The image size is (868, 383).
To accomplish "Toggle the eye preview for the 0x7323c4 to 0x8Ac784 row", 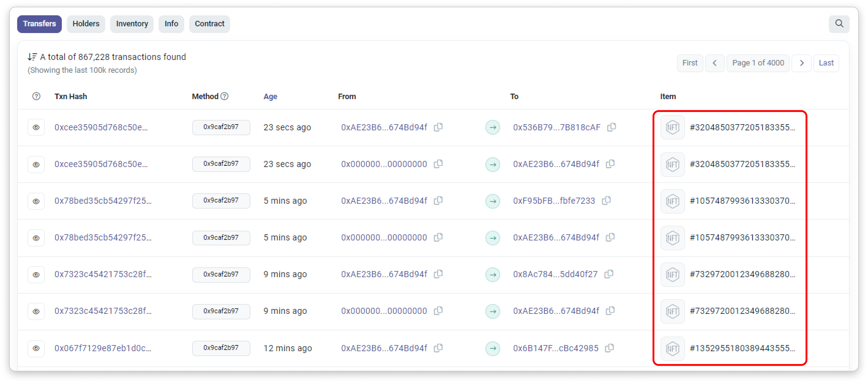I will (x=36, y=274).
